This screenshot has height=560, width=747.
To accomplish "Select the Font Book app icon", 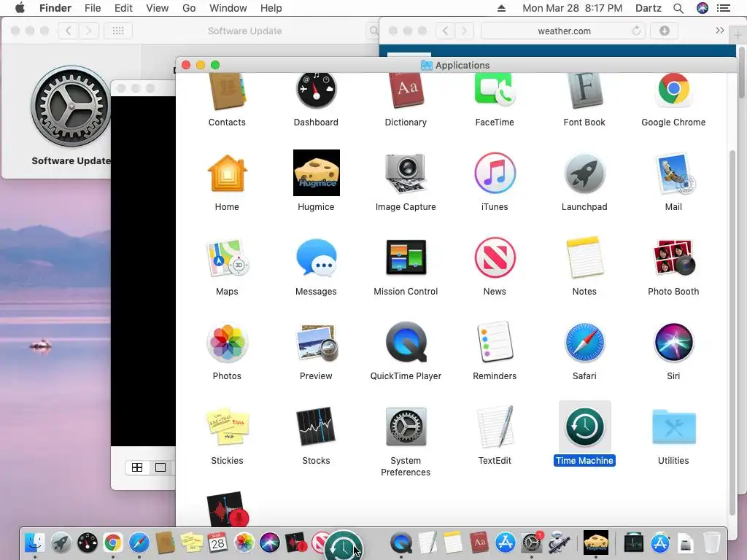I will (x=584, y=91).
